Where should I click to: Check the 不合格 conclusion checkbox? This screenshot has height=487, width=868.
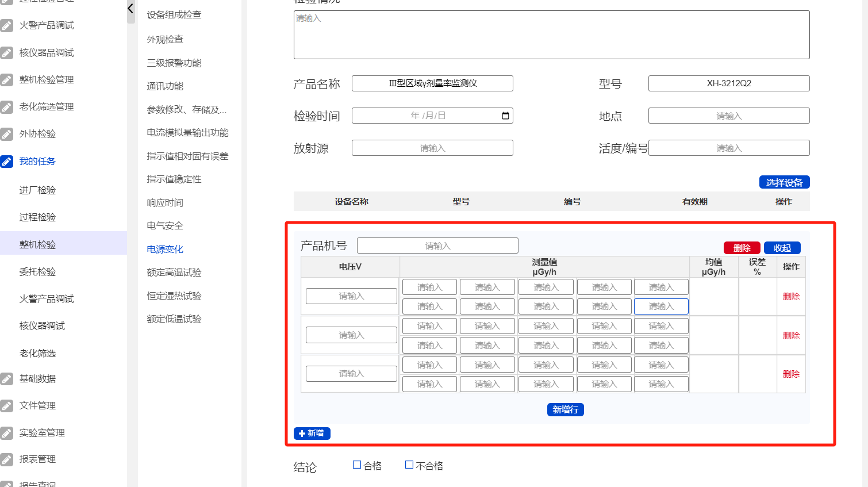pyautogui.click(x=409, y=465)
